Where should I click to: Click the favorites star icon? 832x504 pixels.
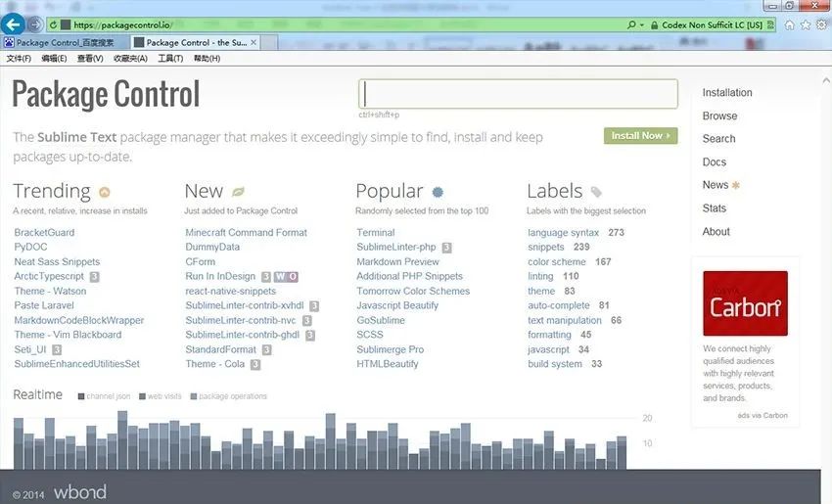pyautogui.click(x=806, y=24)
